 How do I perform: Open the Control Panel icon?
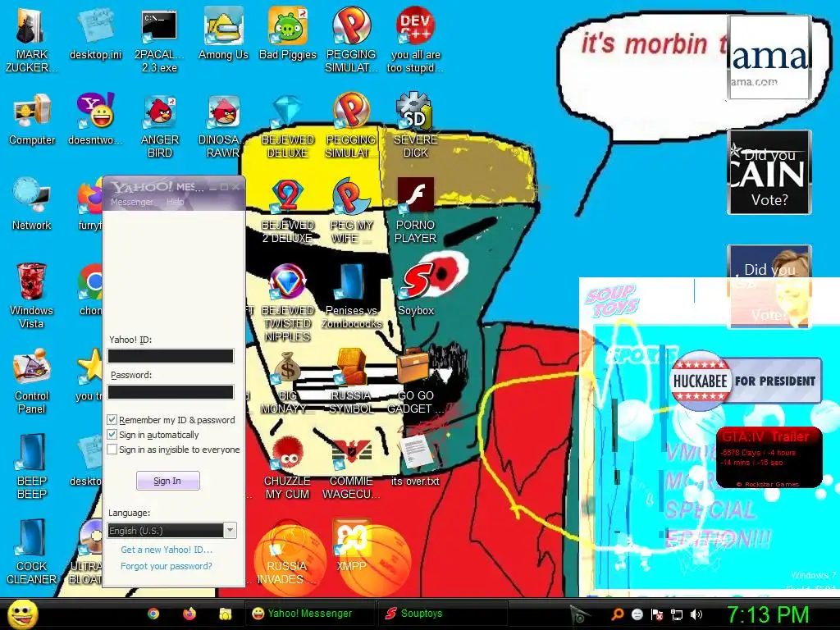pyautogui.click(x=32, y=381)
